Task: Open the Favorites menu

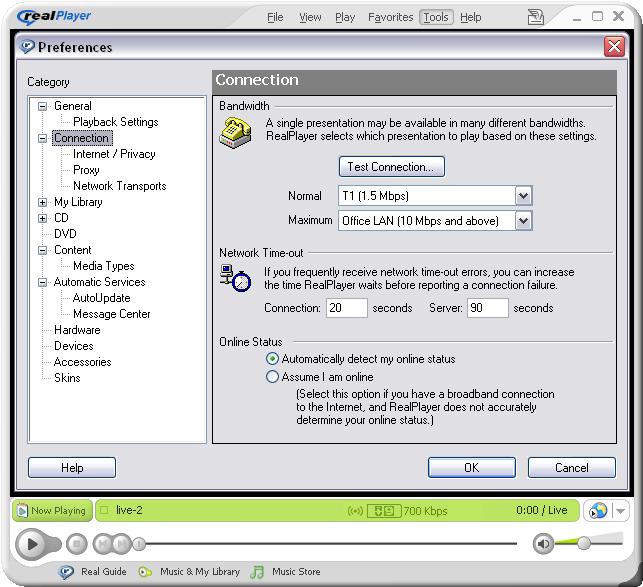Action: [x=390, y=17]
